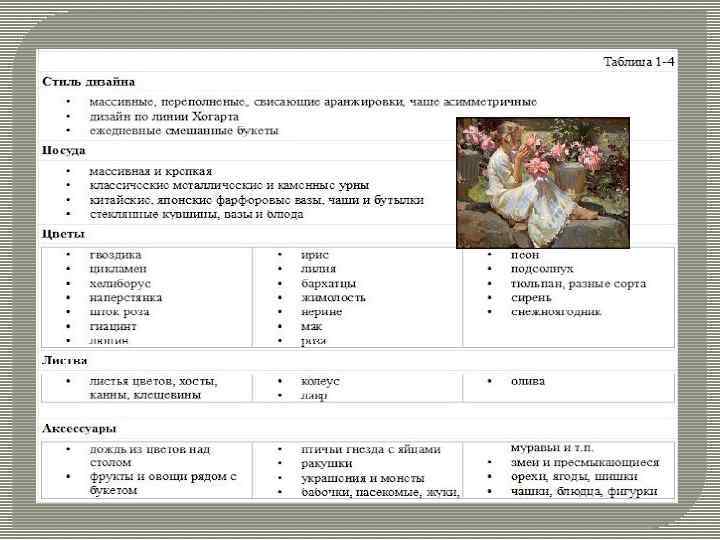Click the heading 'Цветы'
The width and height of the screenshot is (720, 540).
tap(63, 234)
